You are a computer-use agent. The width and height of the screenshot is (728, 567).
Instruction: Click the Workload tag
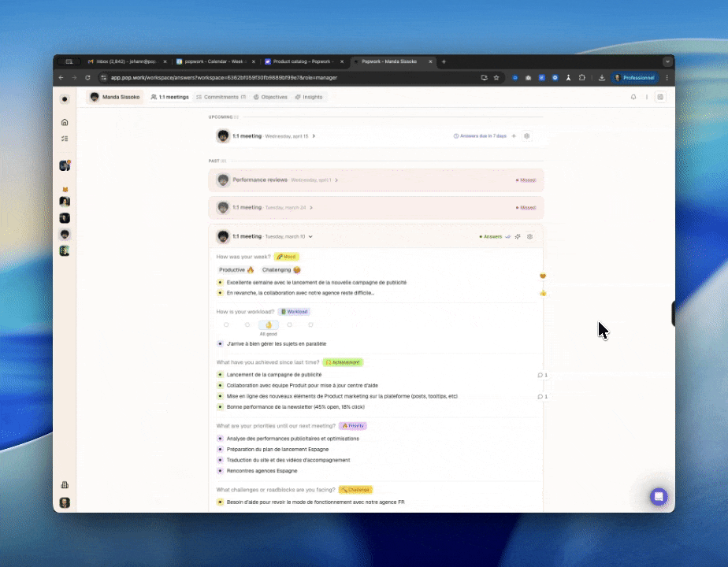(294, 312)
